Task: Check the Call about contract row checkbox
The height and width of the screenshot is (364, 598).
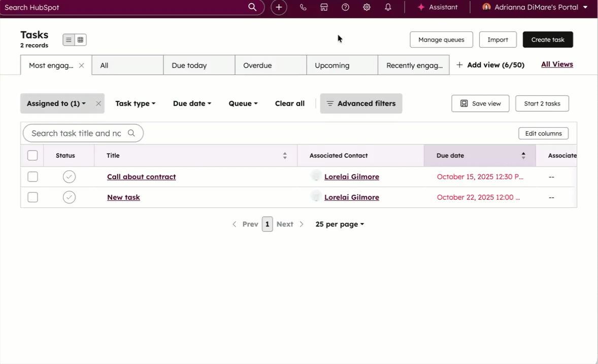Action: [33, 176]
